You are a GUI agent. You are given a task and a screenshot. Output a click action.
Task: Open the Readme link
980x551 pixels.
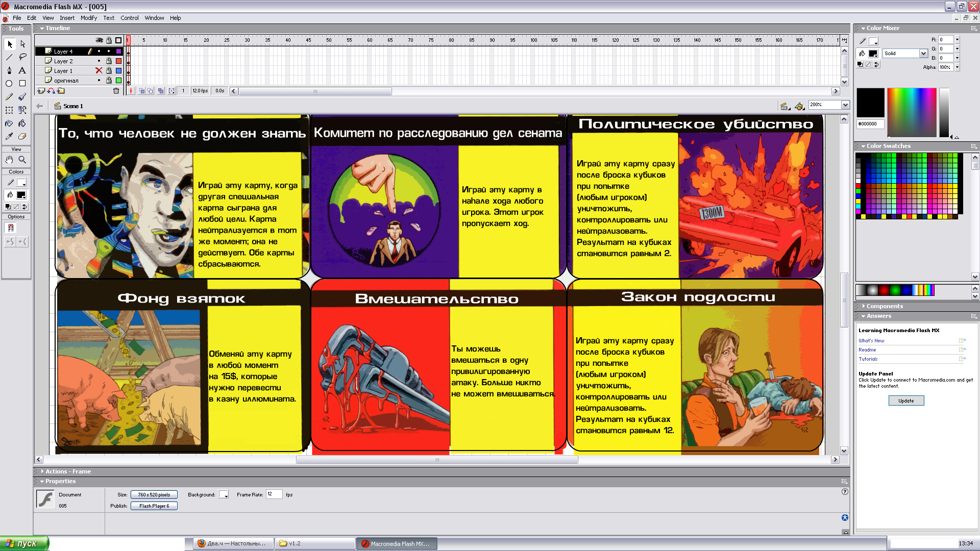coord(867,350)
